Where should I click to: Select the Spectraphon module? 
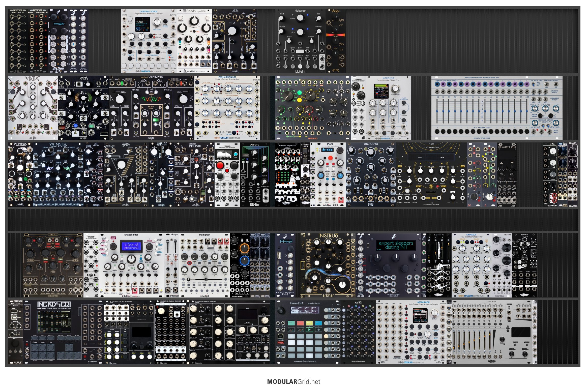(151, 108)
